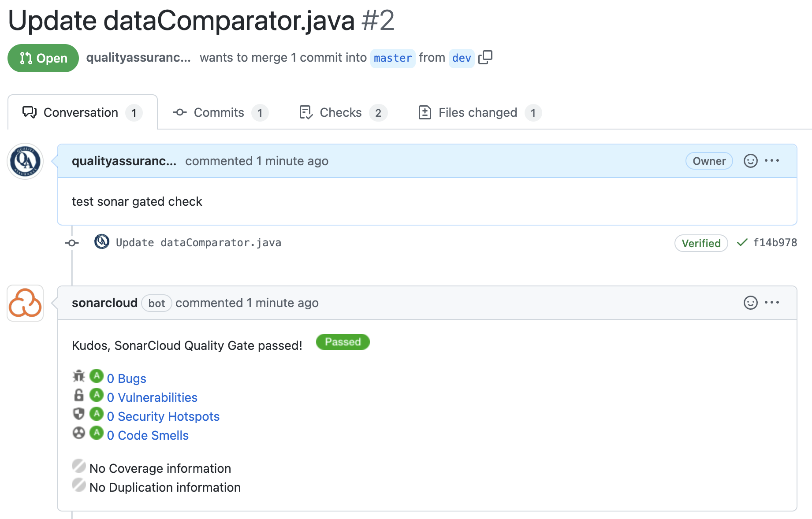Click the commit status green checkmark
Image resolution: width=812 pixels, height=519 pixels.
pos(742,242)
